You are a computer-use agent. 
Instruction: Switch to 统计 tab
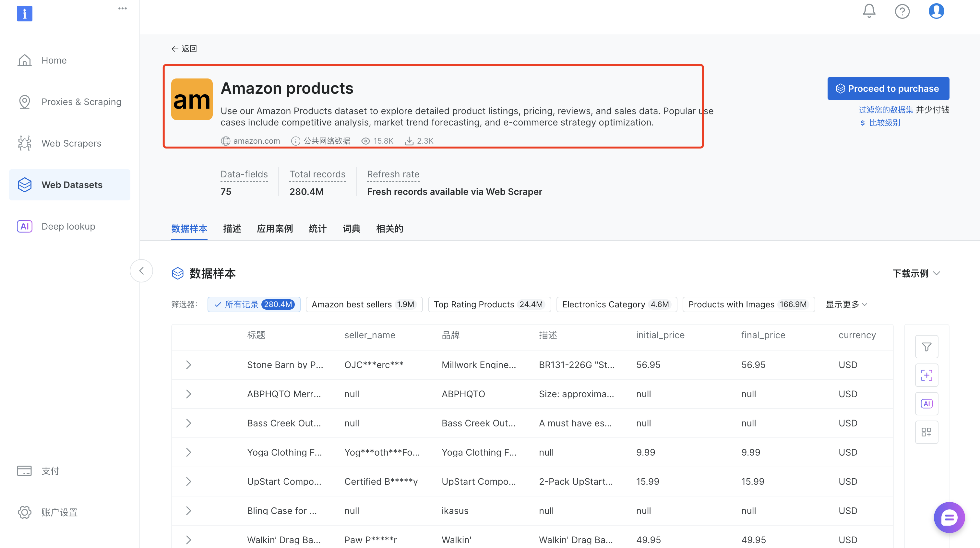coord(318,229)
